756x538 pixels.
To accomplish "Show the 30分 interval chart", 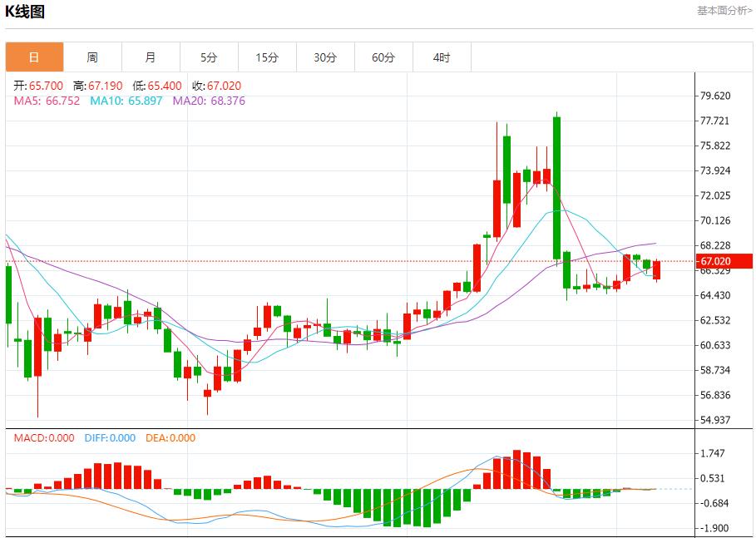I will (x=325, y=57).
